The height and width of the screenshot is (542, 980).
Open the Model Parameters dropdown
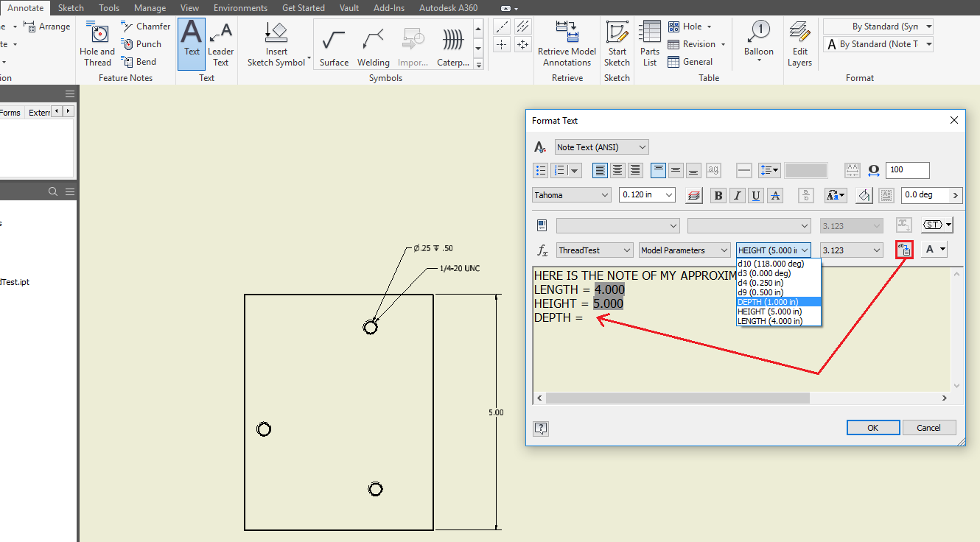click(x=684, y=250)
